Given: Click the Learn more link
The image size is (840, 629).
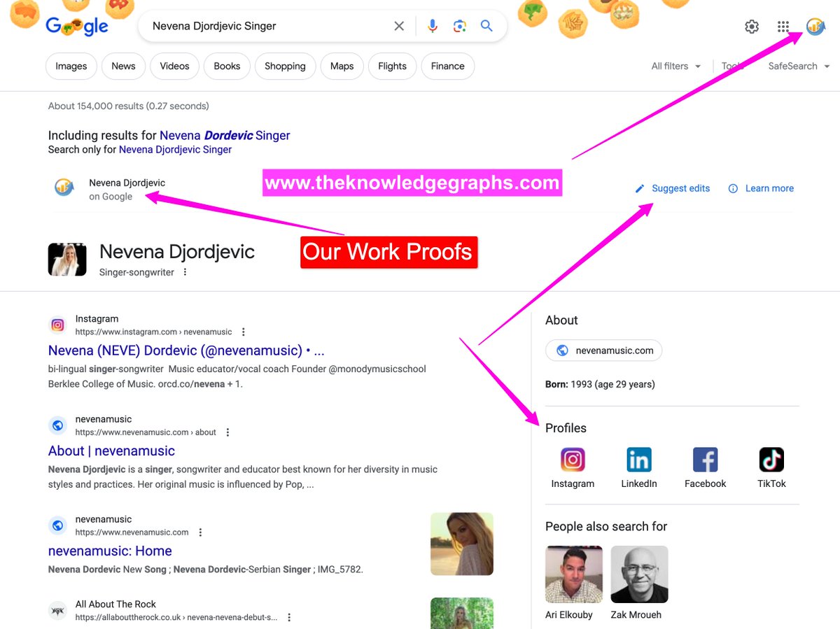Looking at the screenshot, I should click(x=769, y=189).
